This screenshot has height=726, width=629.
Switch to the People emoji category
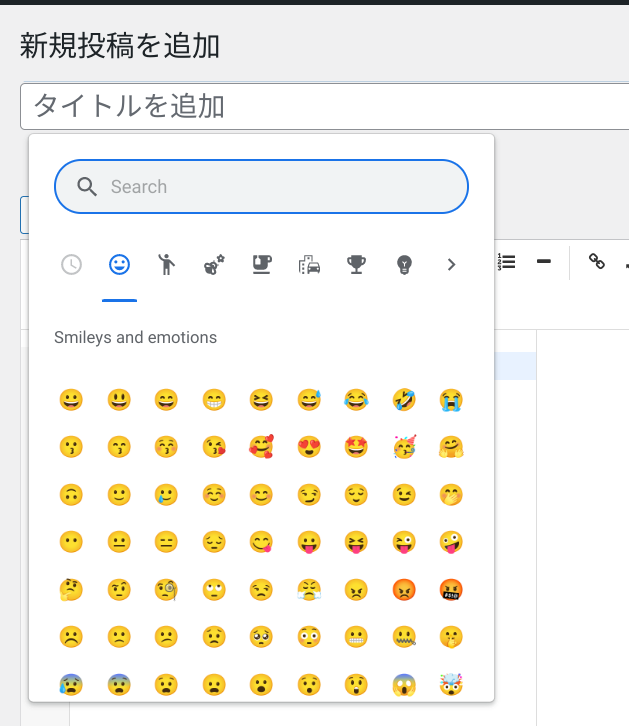166,265
